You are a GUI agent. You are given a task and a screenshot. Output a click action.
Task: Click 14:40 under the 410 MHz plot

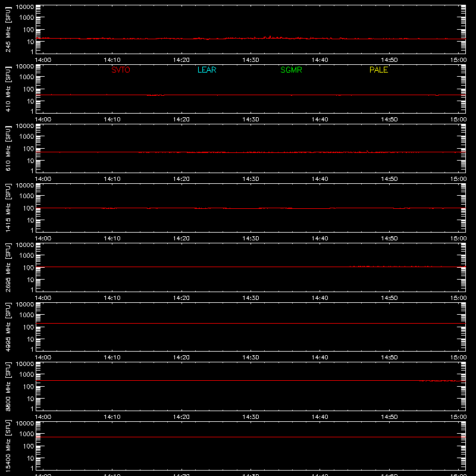(x=320, y=120)
